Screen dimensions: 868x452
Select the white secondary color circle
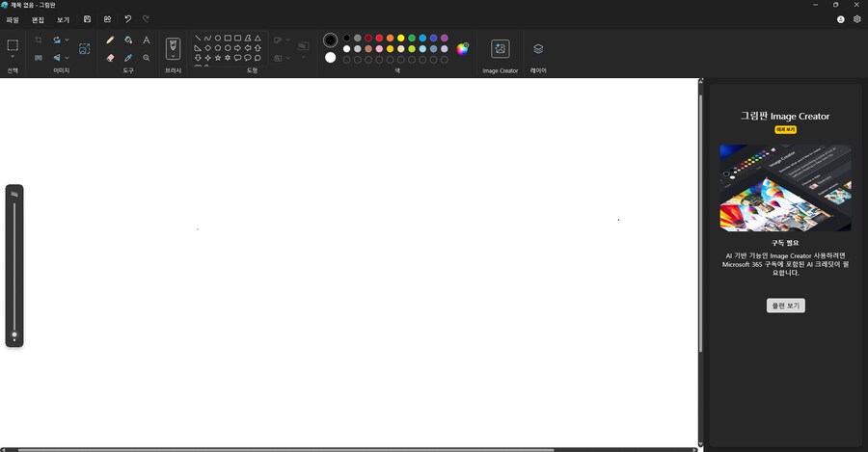[331, 58]
